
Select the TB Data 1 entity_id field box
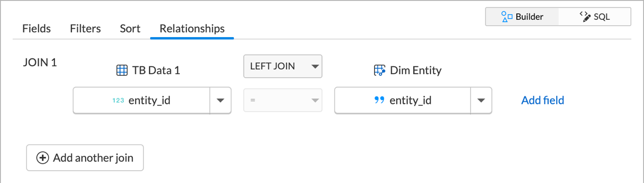[152, 100]
